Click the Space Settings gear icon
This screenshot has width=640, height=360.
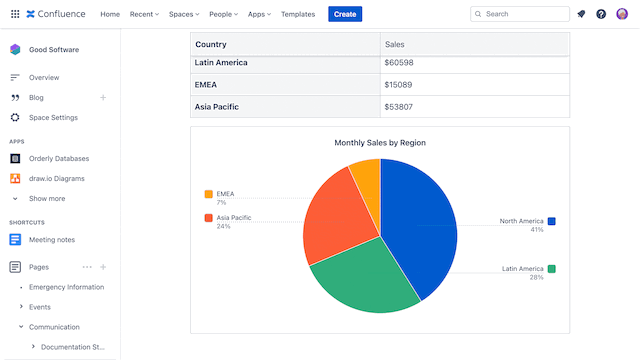tap(15, 118)
